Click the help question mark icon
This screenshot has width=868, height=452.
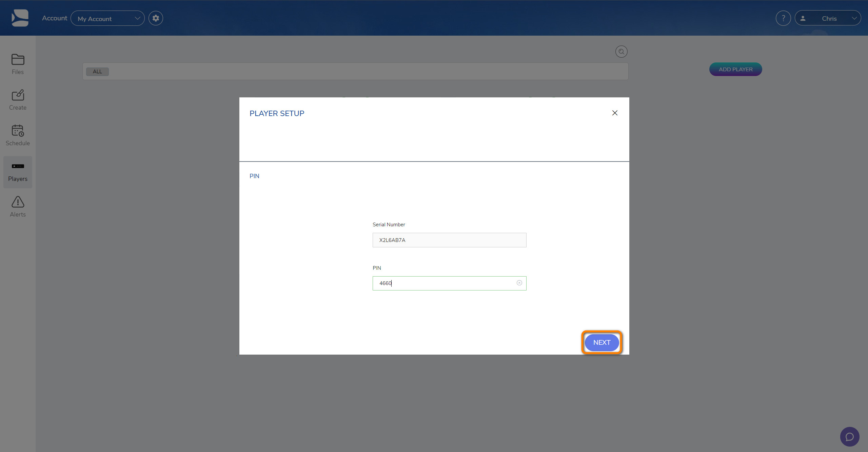pyautogui.click(x=783, y=18)
